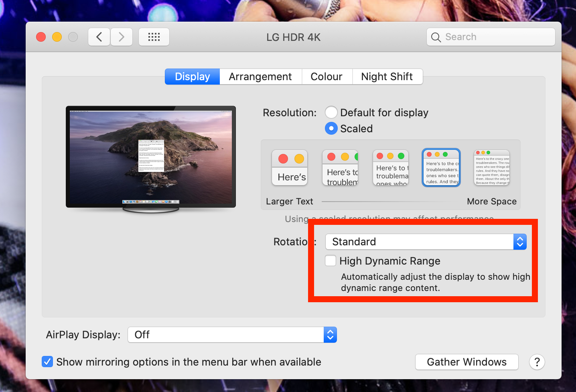Click the window title LG HDR 4K
Image resolution: width=576 pixels, height=392 pixels.
tap(294, 37)
